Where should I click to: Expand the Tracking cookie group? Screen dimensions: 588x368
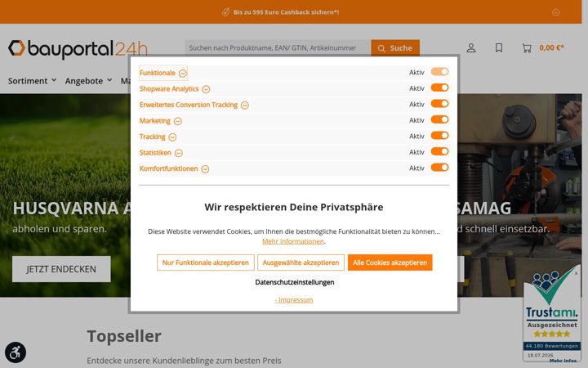pyautogui.click(x=158, y=137)
